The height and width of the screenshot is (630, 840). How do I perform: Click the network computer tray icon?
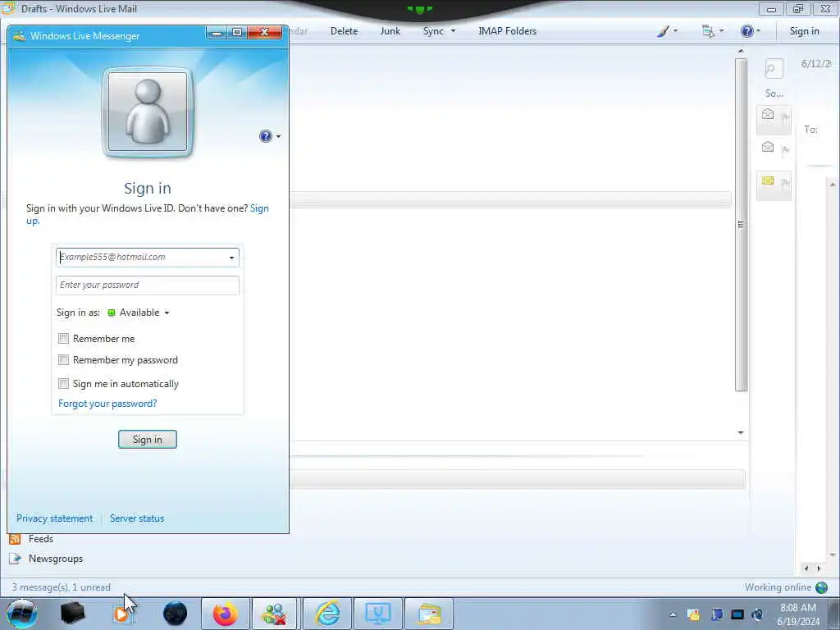pos(716,614)
